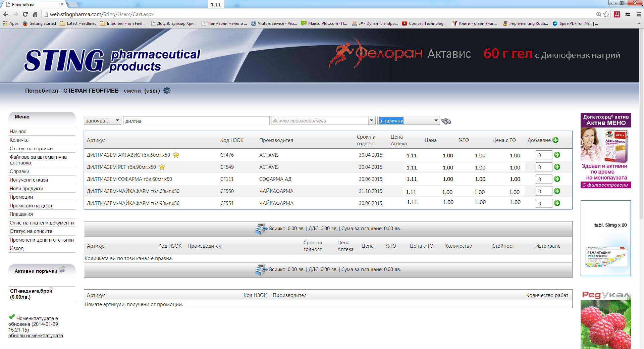Show more bookmarks chevron

coord(638,23)
